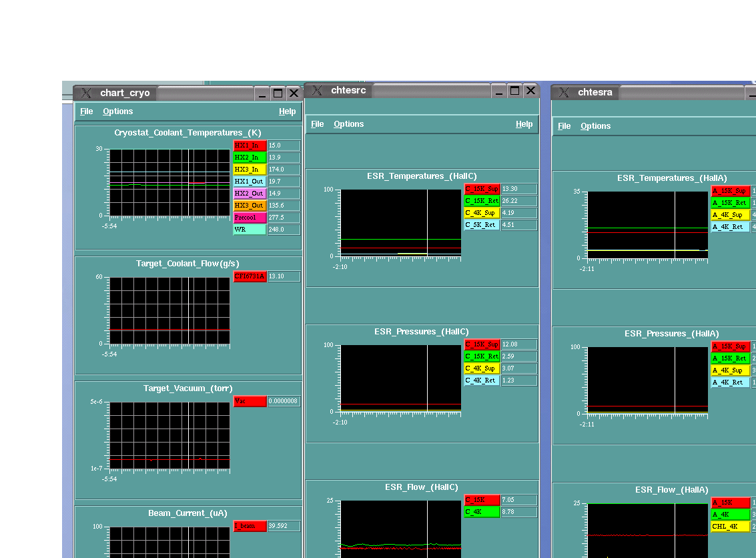Select C_15K_Ret in ESR_Temperatures HallC legend
The image size is (756, 558).
tap(482, 201)
